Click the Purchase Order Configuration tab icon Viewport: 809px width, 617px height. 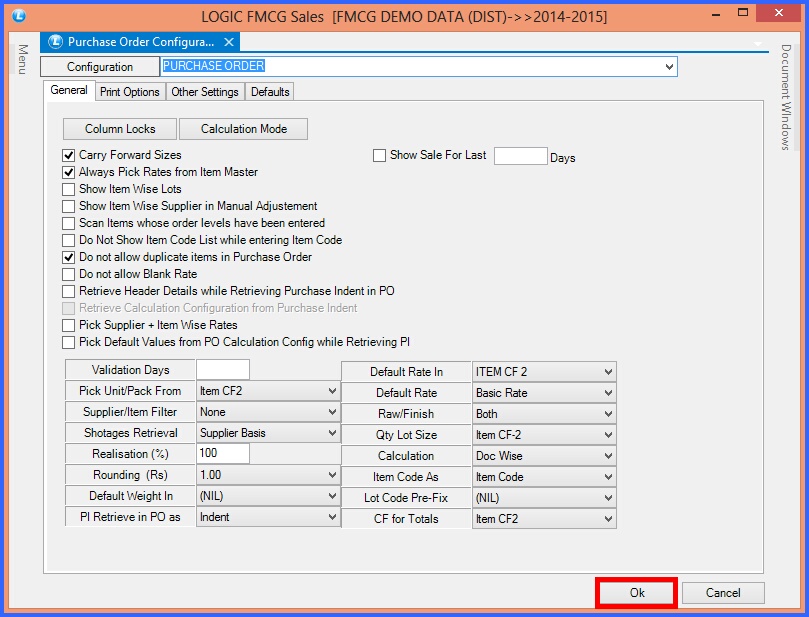click(x=54, y=42)
